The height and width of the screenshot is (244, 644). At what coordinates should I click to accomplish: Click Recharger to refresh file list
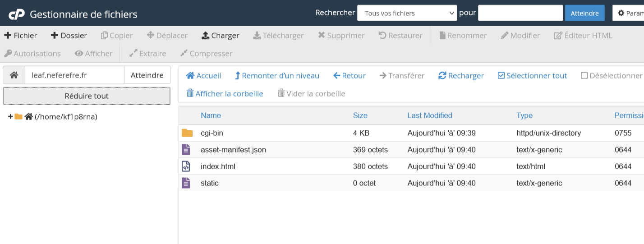(x=461, y=76)
